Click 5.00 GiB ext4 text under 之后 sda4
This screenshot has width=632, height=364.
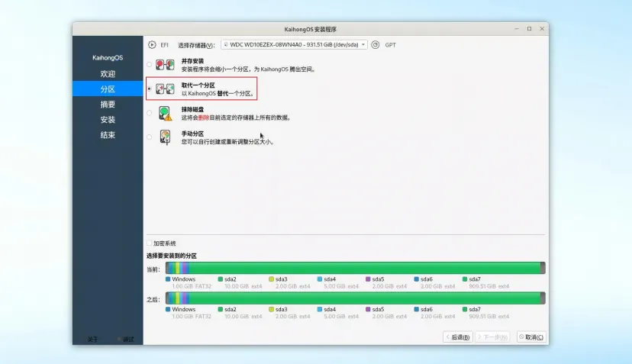coord(341,317)
